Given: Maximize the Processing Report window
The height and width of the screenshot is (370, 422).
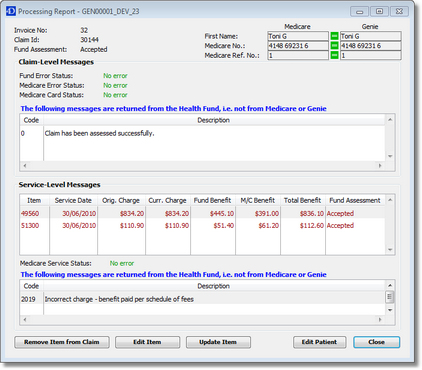Looking at the screenshot, I should 379,11.
